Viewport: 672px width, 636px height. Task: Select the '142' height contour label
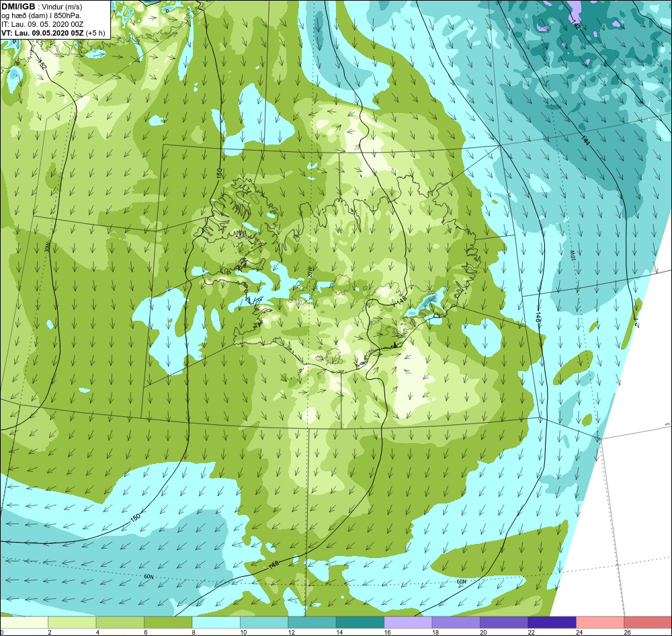[576, 24]
